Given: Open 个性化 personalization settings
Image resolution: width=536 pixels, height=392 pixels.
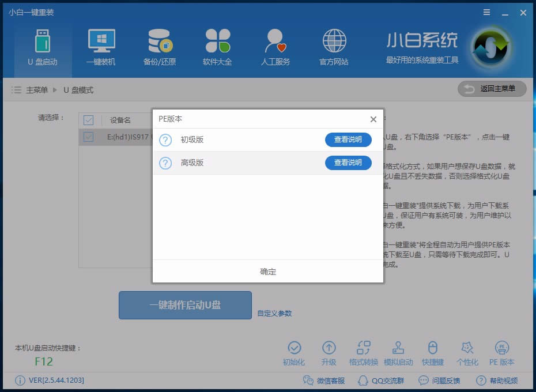Looking at the screenshot, I should (468, 352).
